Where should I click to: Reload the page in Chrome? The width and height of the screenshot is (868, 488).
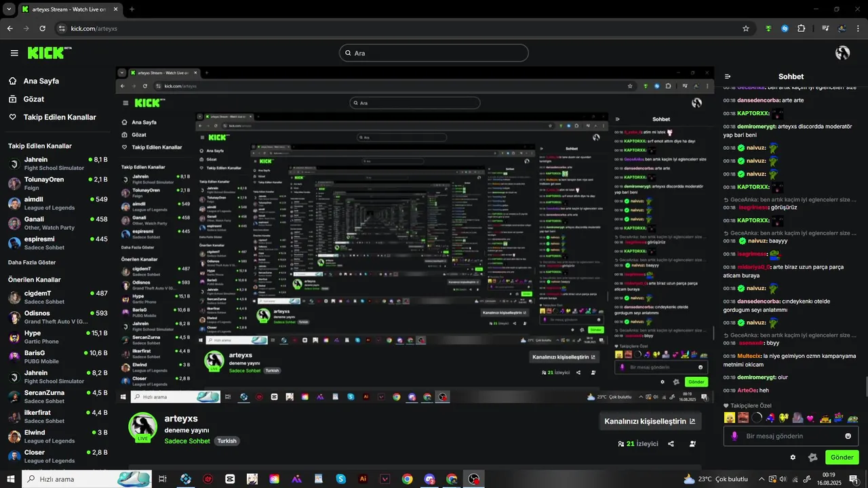pos(42,28)
